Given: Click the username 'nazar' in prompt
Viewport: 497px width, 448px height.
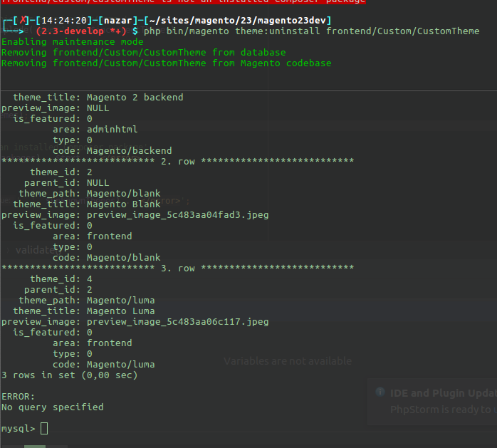Looking at the screenshot, I should [118, 21].
